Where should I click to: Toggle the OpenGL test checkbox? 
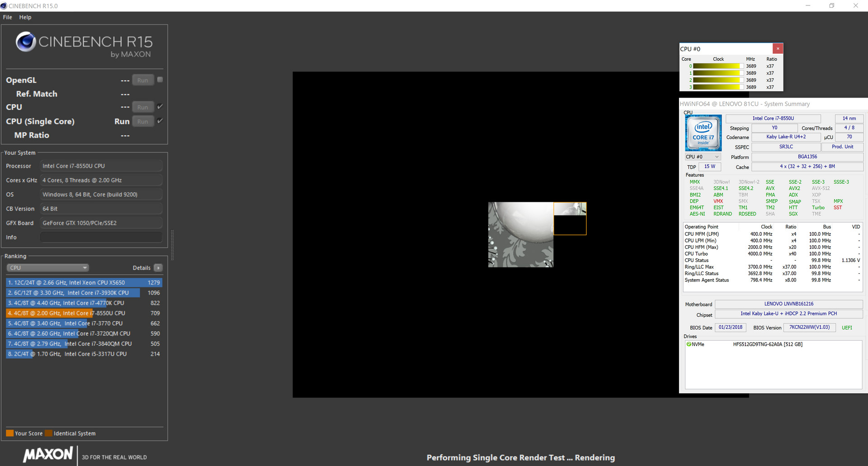tap(160, 80)
